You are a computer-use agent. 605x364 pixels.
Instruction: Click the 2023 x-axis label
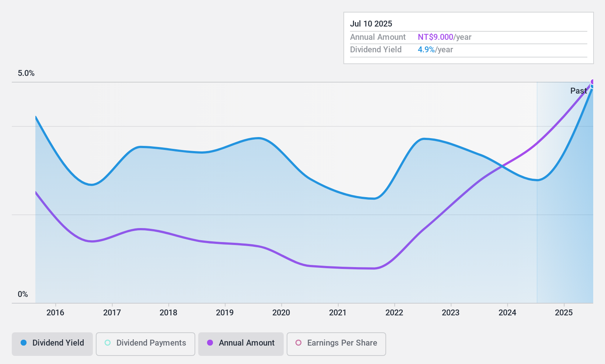click(451, 313)
